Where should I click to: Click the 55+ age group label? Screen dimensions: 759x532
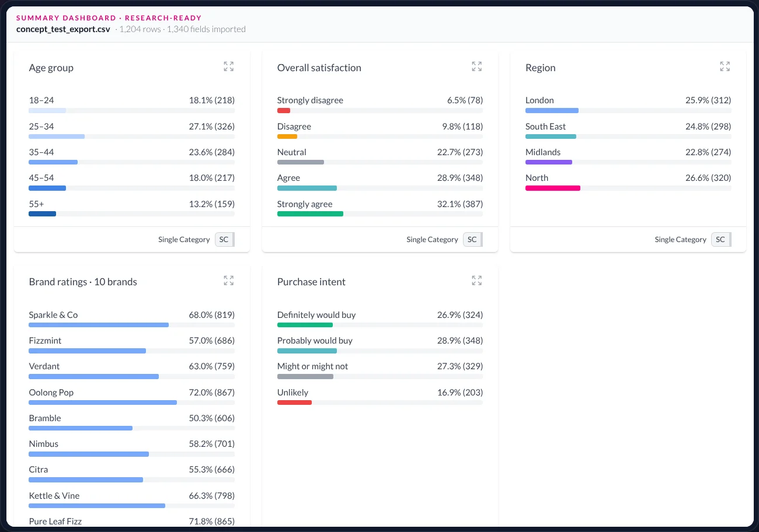(37, 204)
